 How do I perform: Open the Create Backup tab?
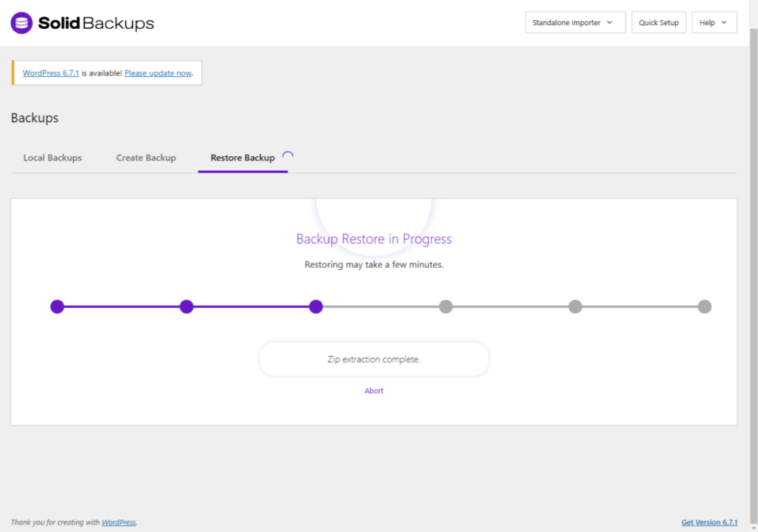pos(146,158)
